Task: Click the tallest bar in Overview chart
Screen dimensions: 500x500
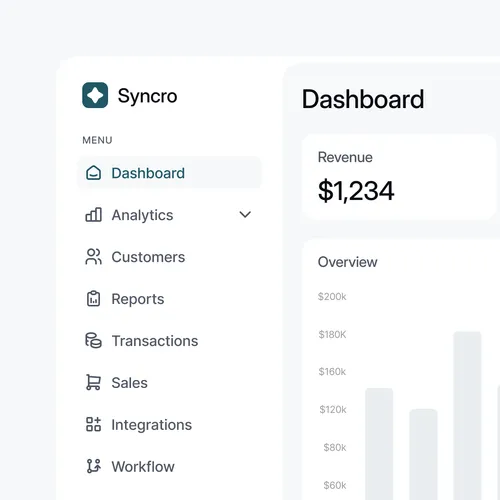Action: click(467, 415)
